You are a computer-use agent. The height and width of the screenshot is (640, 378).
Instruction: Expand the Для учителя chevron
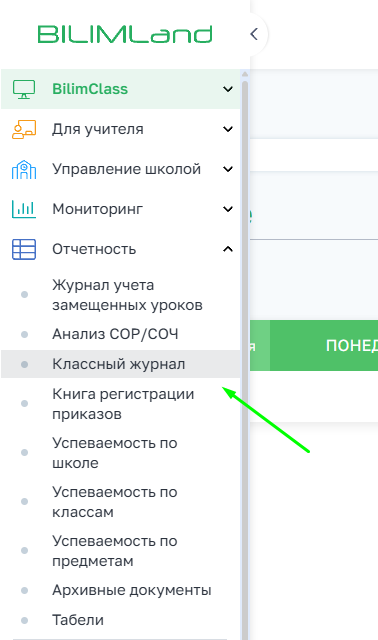[228, 129]
